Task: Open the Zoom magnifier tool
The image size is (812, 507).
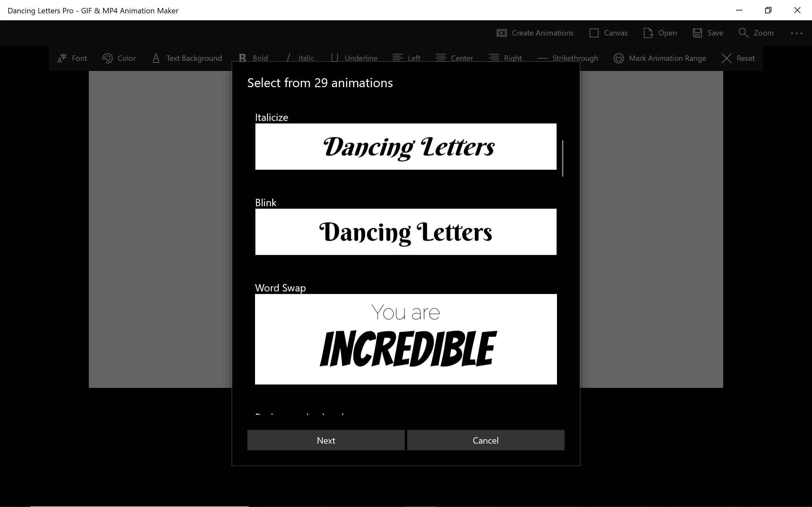Action: click(743, 33)
